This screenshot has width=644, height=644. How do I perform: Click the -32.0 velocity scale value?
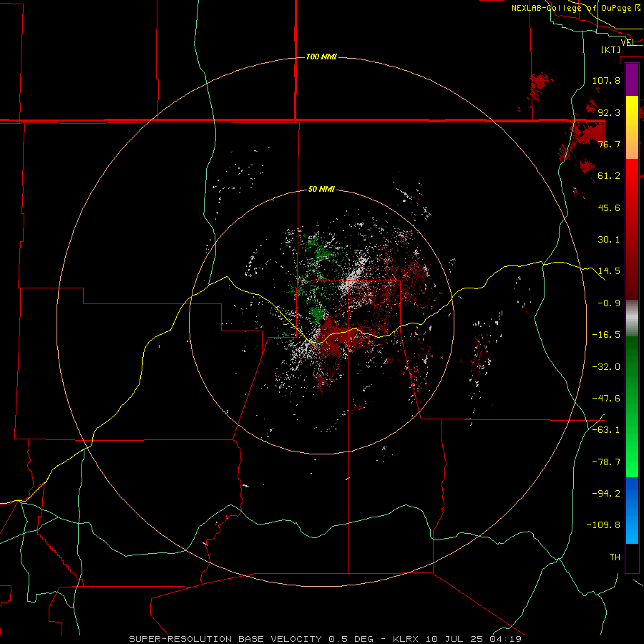point(606,367)
